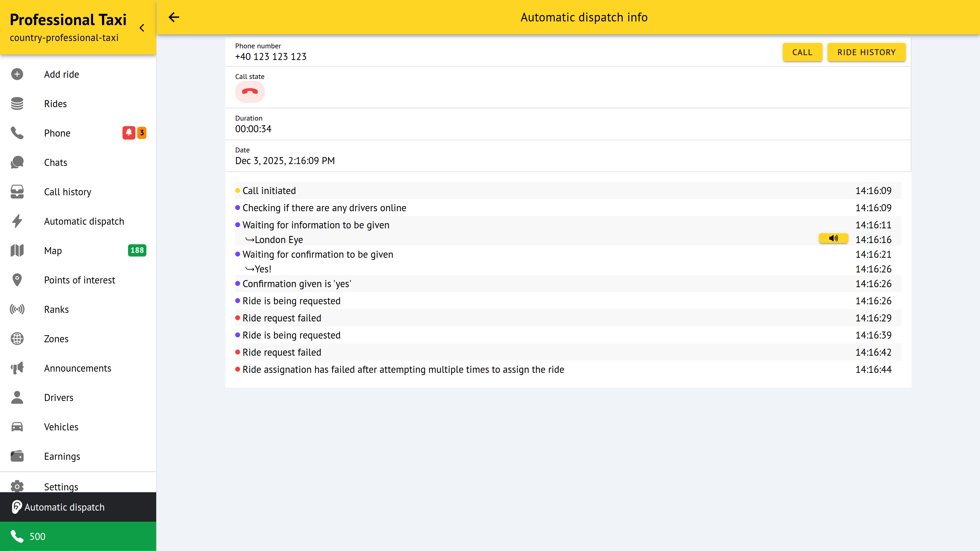Screen dimensions: 980x551
Task: Click the back arrow in header
Action: pos(174,17)
